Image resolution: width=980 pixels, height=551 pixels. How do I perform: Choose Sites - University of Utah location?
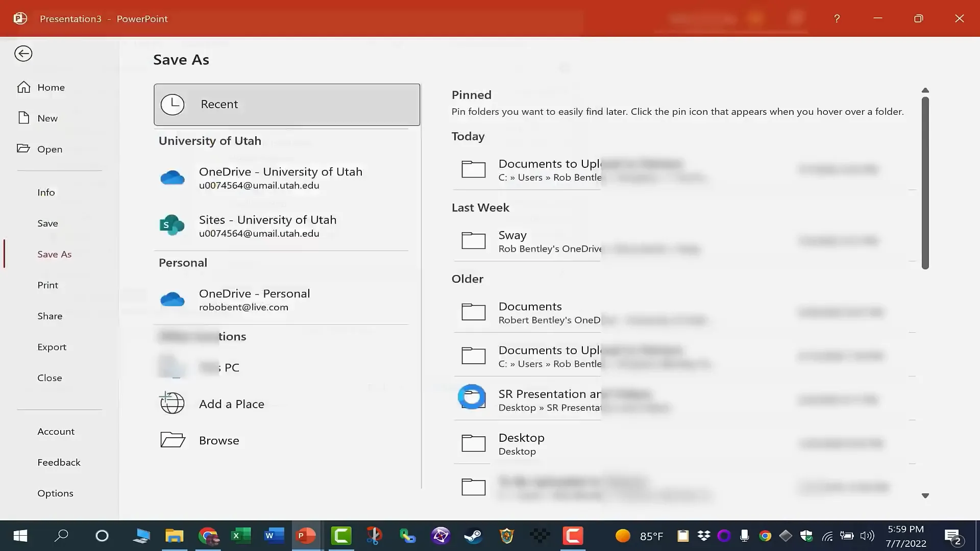[283, 226]
